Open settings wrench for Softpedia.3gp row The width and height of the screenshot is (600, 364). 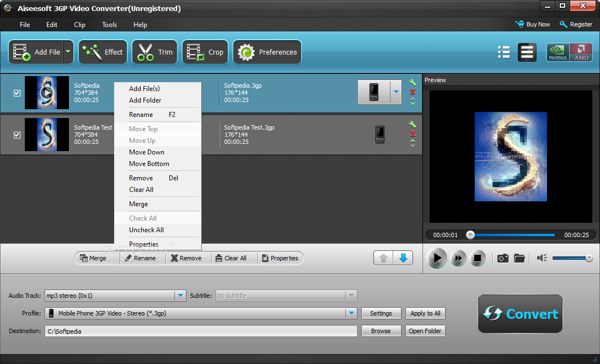413,82
